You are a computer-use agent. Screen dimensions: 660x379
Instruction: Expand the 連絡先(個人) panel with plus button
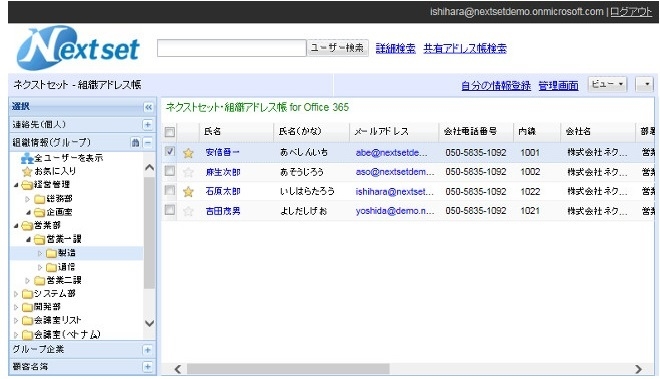pos(147,125)
